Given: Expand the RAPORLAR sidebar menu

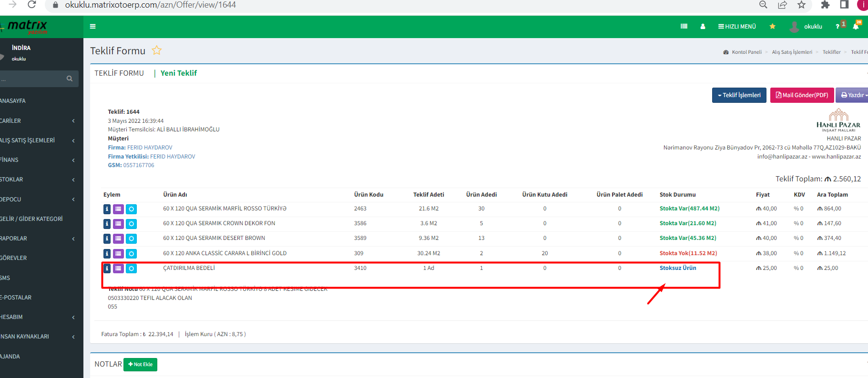Looking at the screenshot, I should (x=38, y=239).
